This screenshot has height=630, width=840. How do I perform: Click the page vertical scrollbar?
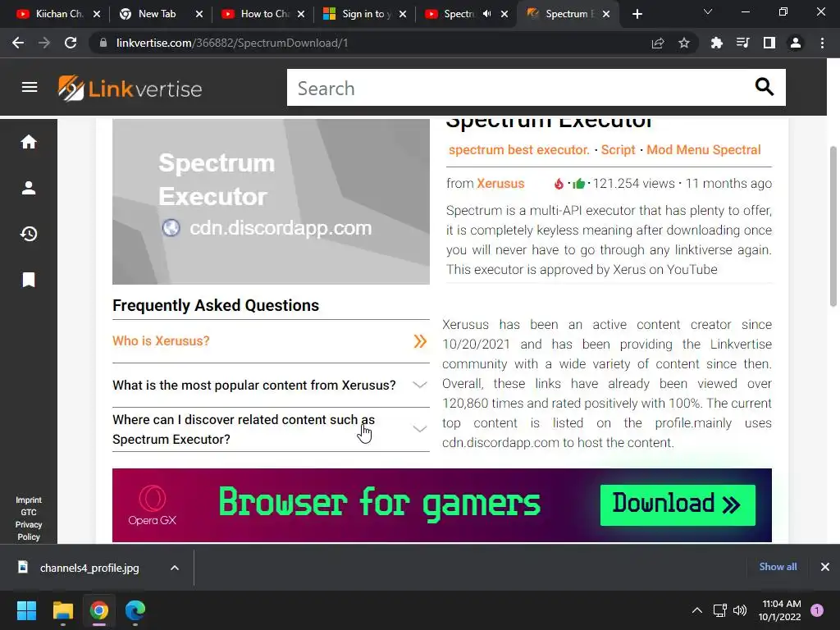click(833, 226)
